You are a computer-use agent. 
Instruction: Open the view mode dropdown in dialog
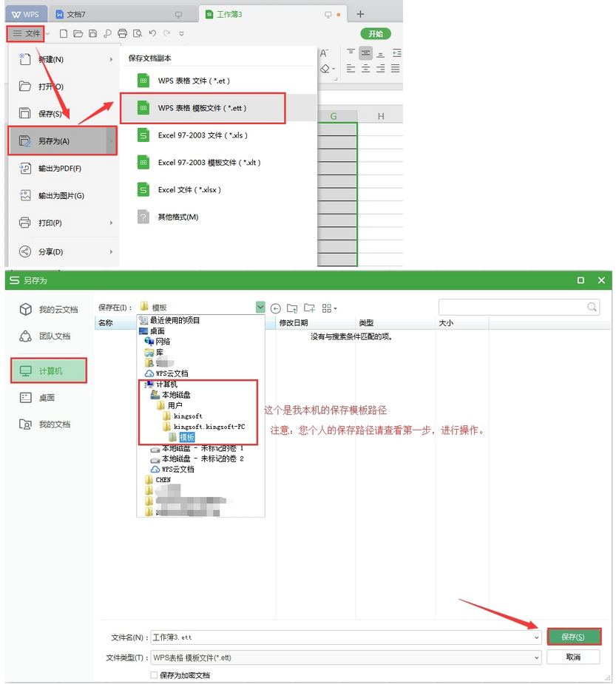329,308
